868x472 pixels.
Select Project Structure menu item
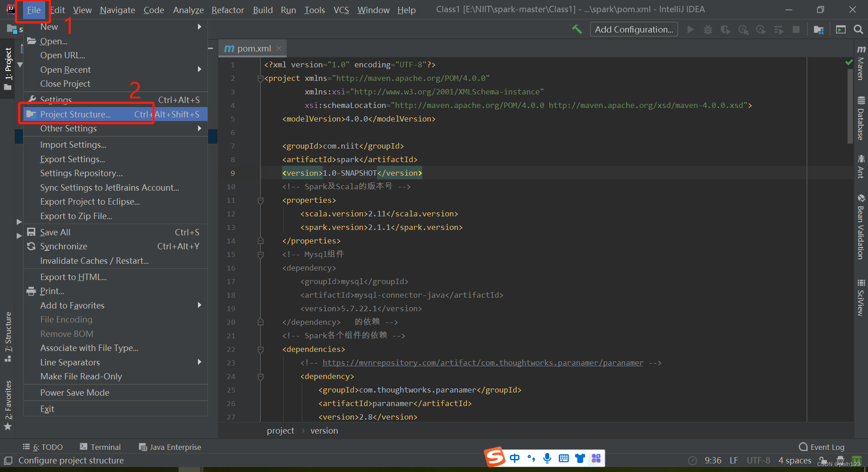point(115,114)
